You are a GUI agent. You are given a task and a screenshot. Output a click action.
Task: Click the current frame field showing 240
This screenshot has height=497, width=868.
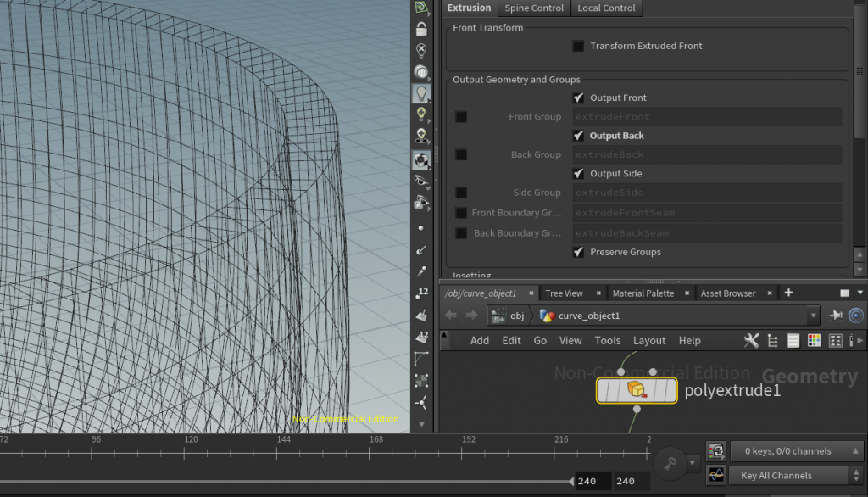pos(592,481)
